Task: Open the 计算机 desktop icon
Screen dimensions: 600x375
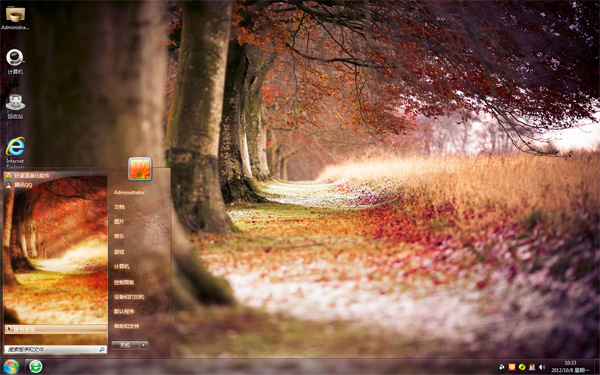Action: 15,61
